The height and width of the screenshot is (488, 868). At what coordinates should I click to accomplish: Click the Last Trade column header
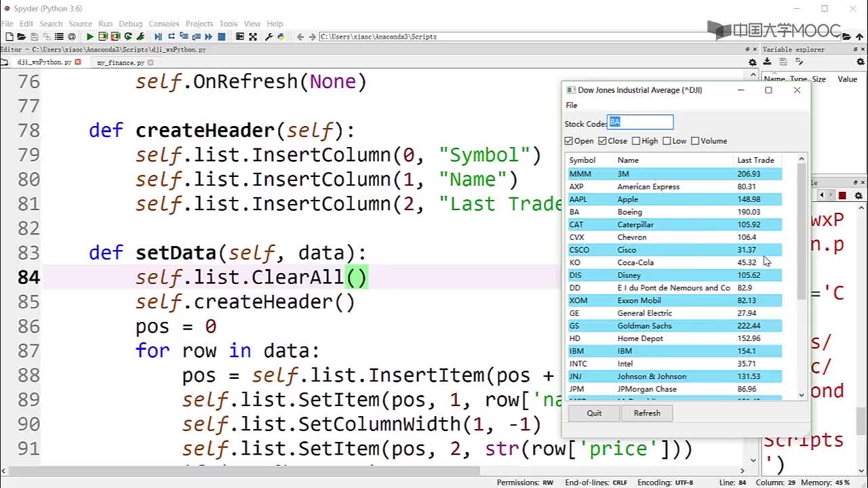pyautogui.click(x=758, y=160)
